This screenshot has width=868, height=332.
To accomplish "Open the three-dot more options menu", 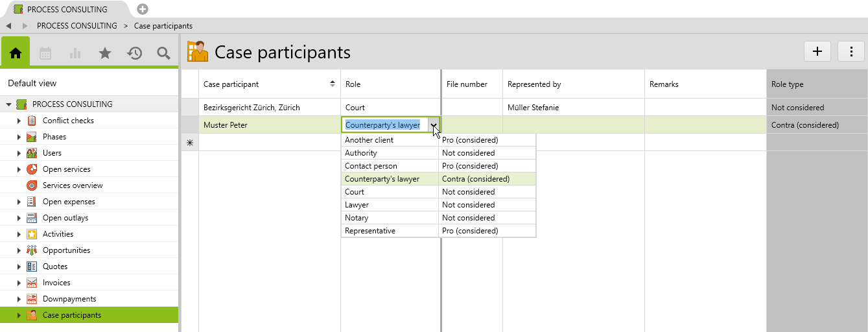I will point(851,52).
